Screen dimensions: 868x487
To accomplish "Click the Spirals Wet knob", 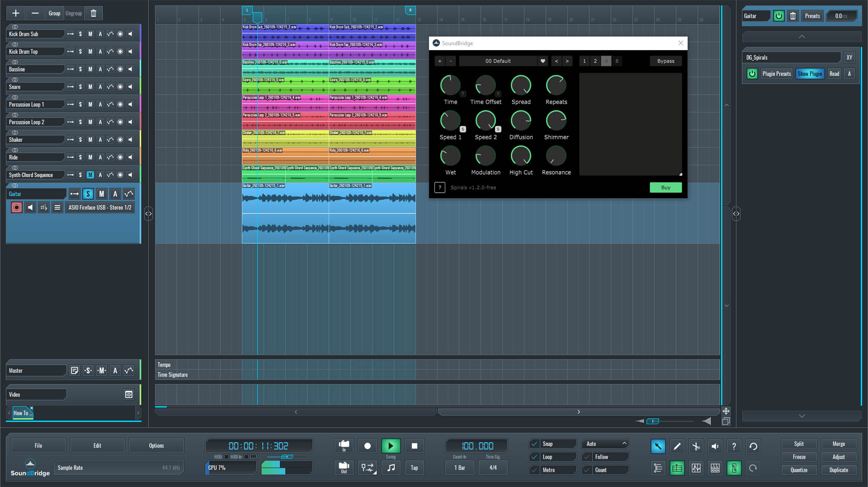I will 450,156.
